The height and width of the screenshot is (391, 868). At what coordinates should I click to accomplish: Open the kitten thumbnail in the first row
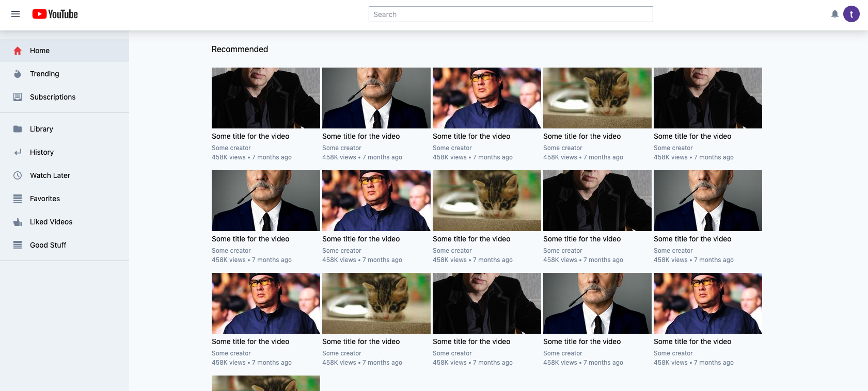tap(597, 98)
